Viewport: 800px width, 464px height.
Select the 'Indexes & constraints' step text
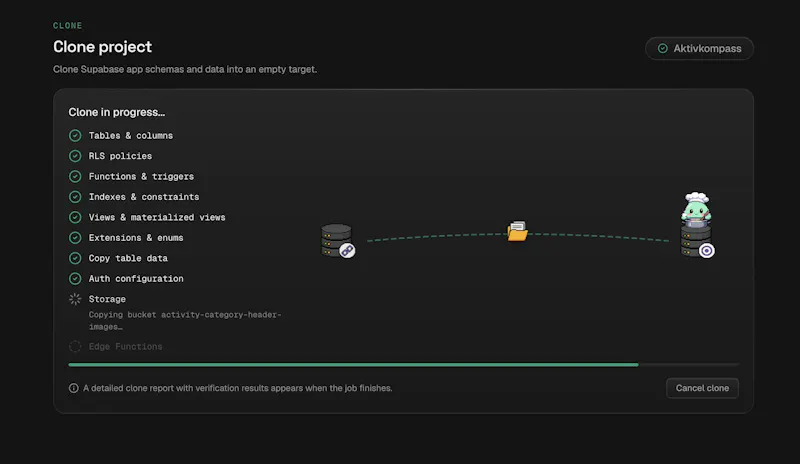click(144, 197)
